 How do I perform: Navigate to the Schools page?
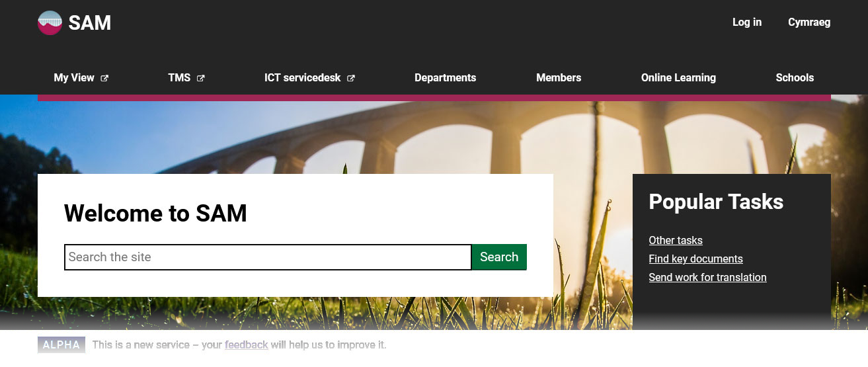click(795, 77)
